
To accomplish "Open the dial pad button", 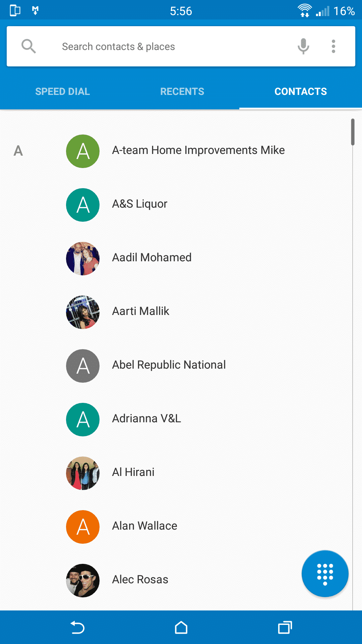I will 325,574.
